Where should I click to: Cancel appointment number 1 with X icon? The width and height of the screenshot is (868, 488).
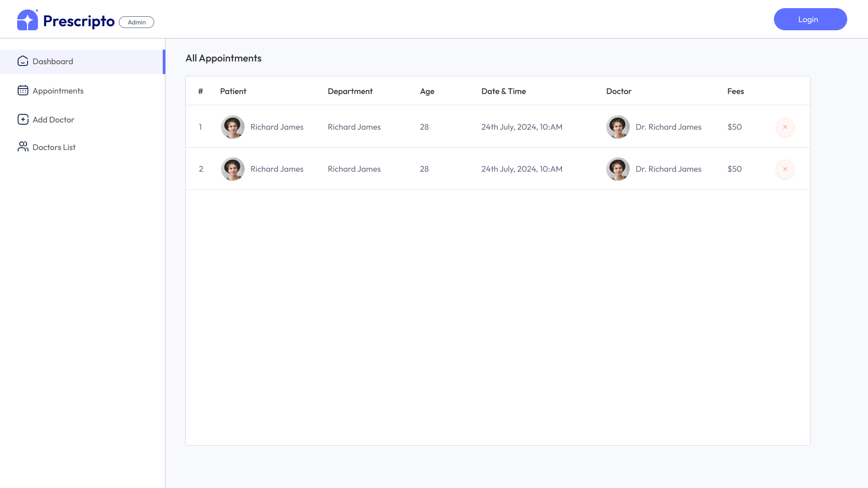pos(785,127)
